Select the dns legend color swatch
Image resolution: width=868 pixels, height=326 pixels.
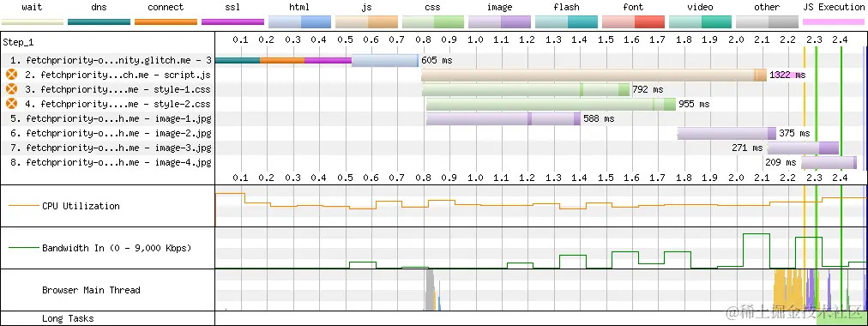tap(99, 22)
